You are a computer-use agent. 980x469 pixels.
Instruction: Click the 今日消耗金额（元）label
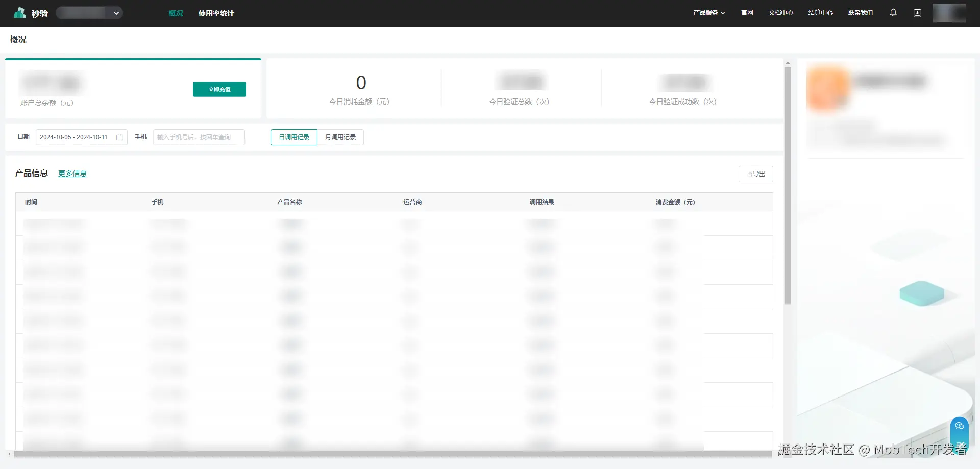(x=359, y=102)
